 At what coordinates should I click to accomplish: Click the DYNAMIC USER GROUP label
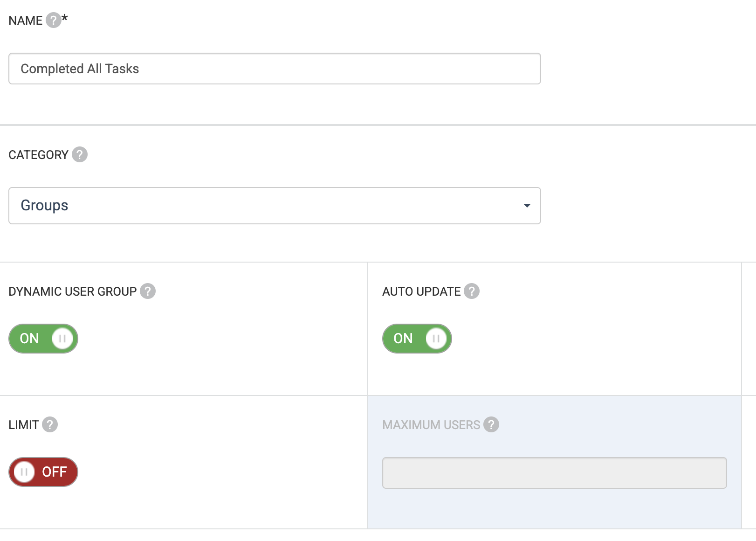(x=73, y=291)
